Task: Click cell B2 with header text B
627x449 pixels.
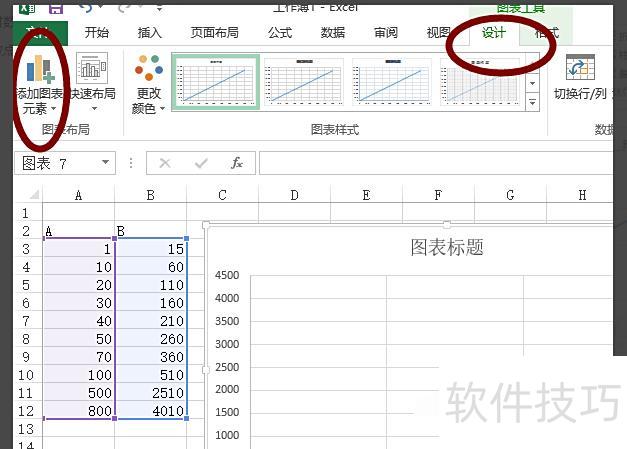Action: (x=150, y=231)
